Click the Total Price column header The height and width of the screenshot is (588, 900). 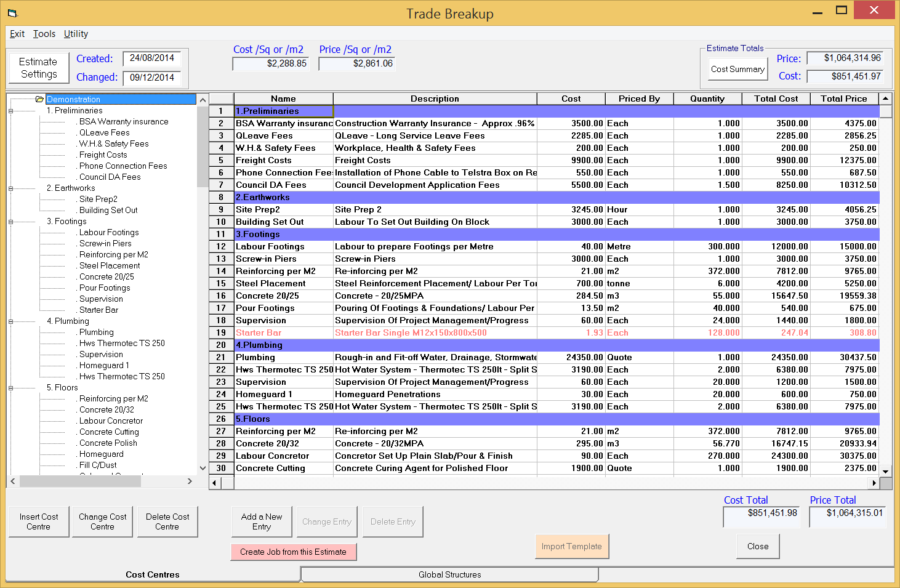[844, 99]
